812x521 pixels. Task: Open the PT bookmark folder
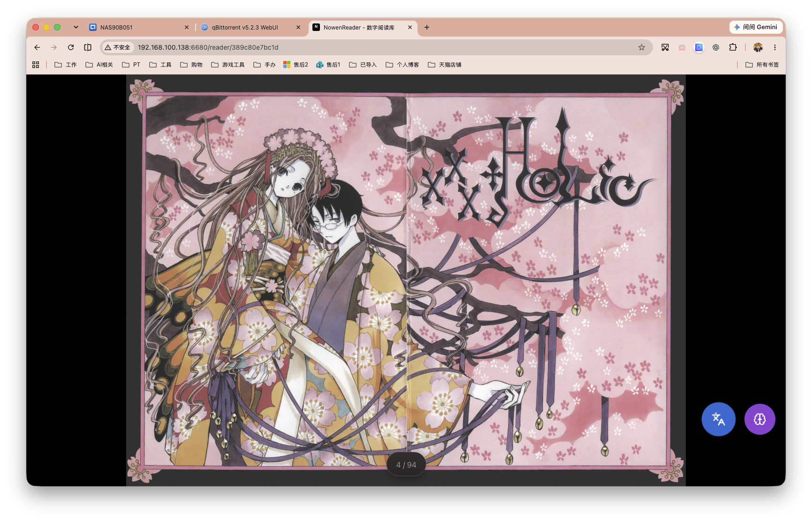[x=131, y=65]
